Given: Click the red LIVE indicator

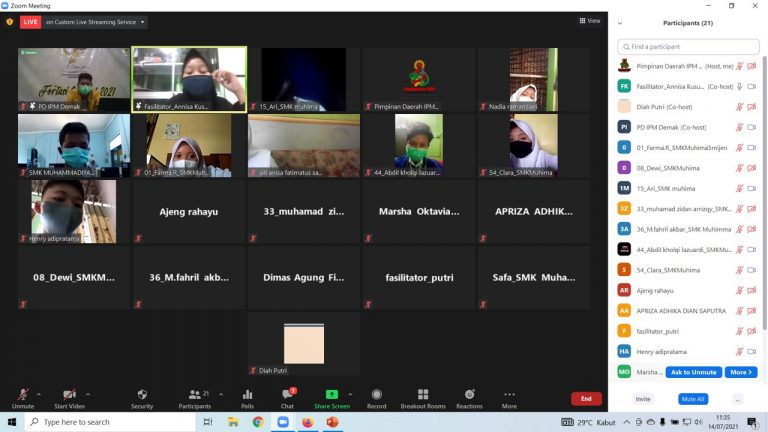Looking at the screenshot, I should tap(30, 22).
